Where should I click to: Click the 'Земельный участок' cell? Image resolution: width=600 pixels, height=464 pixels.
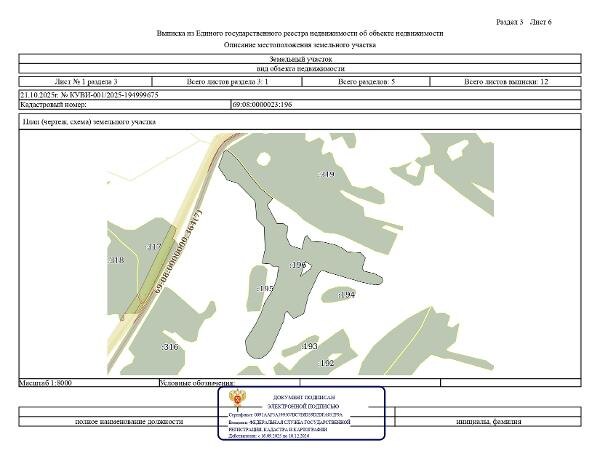pos(300,59)
